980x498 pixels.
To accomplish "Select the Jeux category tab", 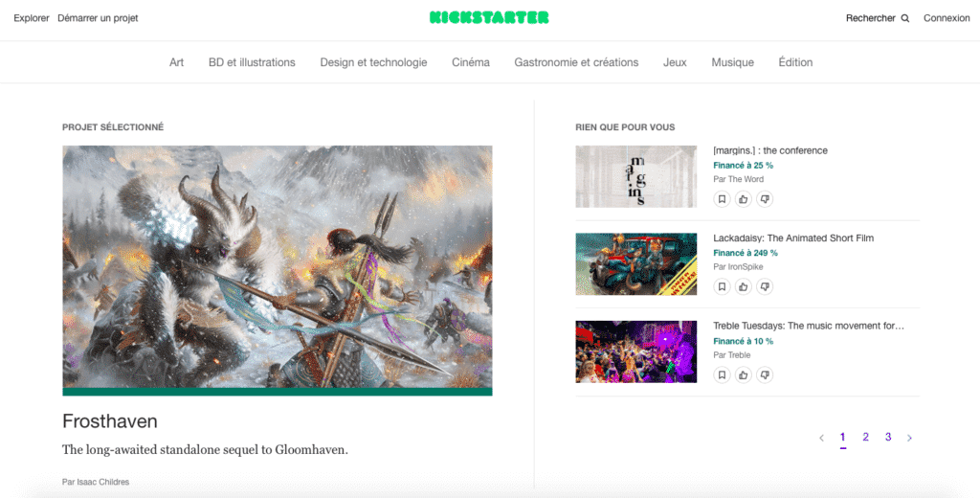I will (675, 62).
